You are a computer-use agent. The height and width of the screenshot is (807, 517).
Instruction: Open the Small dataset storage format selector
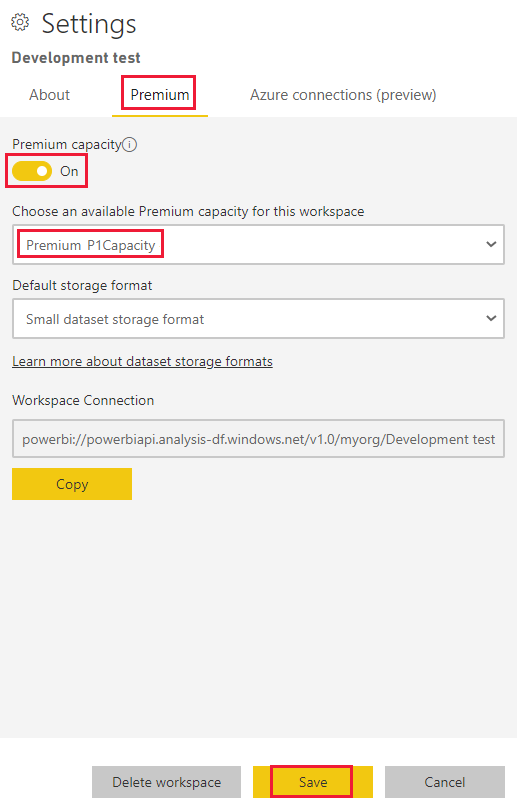tap(258, 319)
